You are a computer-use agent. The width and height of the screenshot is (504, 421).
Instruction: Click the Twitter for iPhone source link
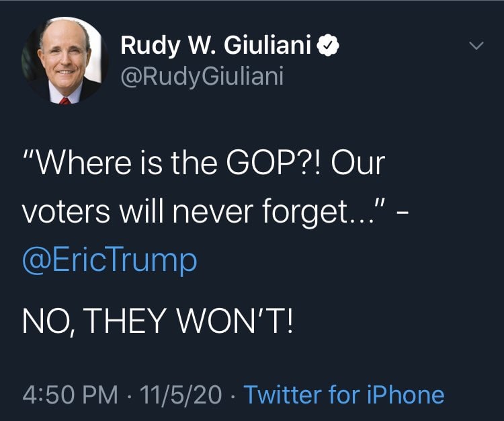(x=343, y=395)
